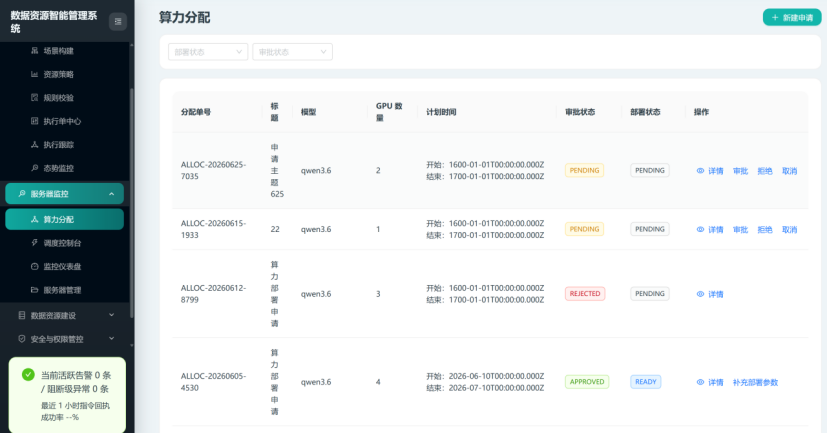
Task: Click the 调度控制台 lightning icon
Action: (x=34, y=243)
